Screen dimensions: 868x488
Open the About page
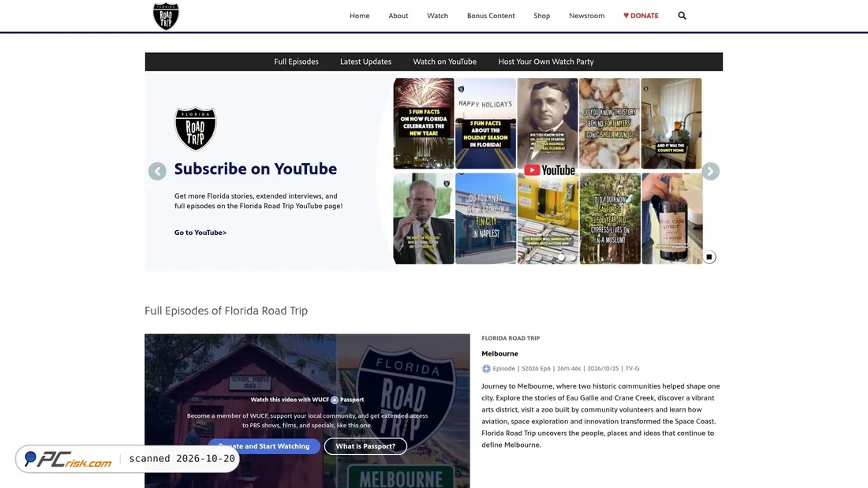398,16
